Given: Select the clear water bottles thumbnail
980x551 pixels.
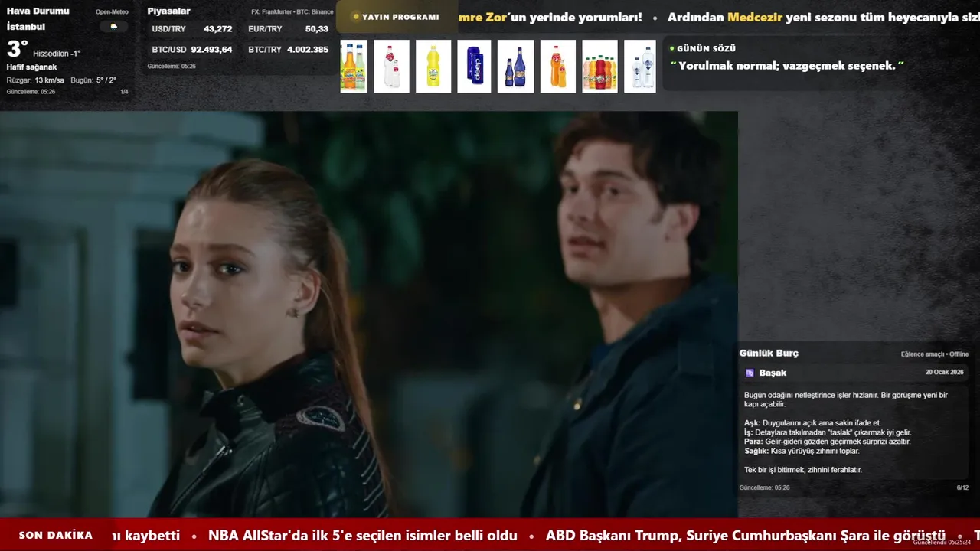Looking at the screenshot, I should [640, 67].
